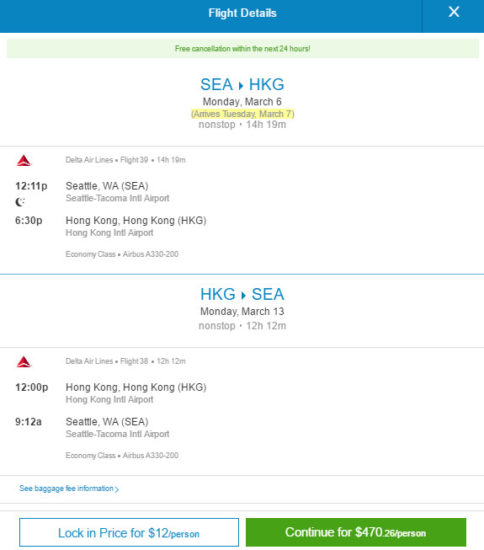Open See baggage fee information link
Image resolution: width=484 pixels, height=550 pixels.
[x=69, y=489]
